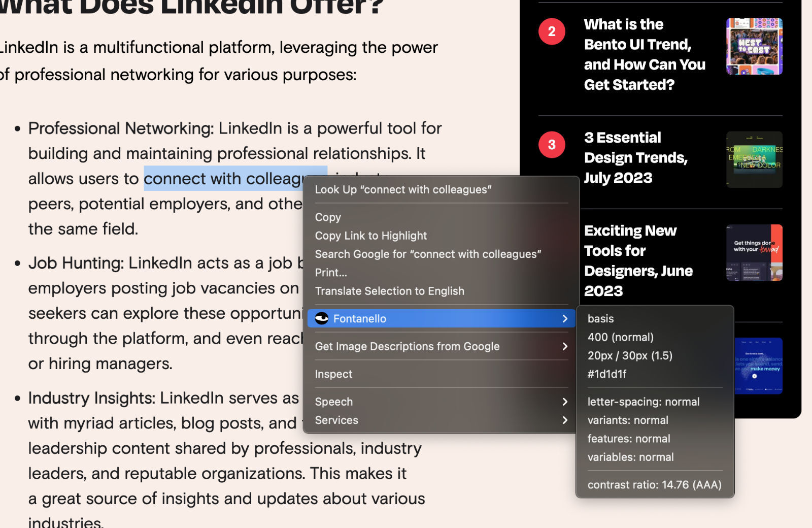This screenshot has width=812, height=528.
Task: Click the #1d1d1f color value
Action: 606,374
